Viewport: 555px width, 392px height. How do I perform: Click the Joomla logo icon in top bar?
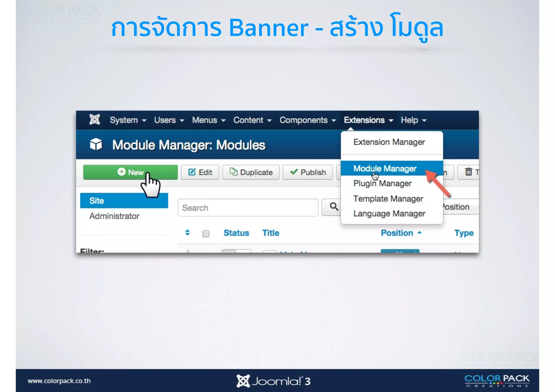pyautogui.click(x=95, y=119)
